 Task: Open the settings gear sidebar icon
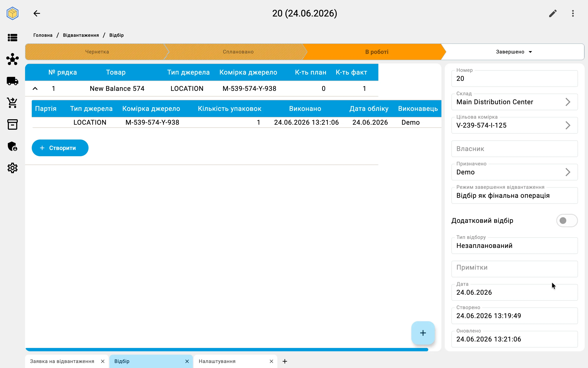[12, 168]
